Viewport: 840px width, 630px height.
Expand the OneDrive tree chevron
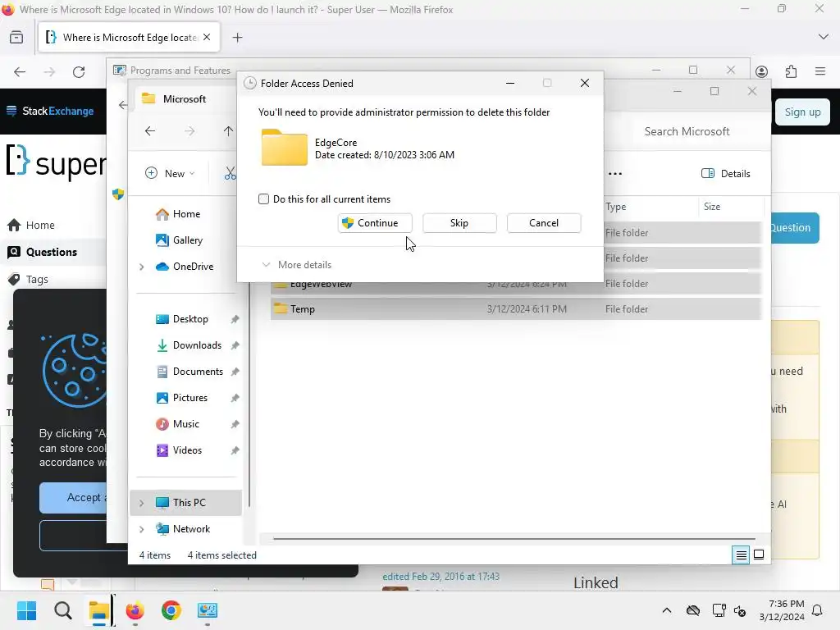click(141, 267)
